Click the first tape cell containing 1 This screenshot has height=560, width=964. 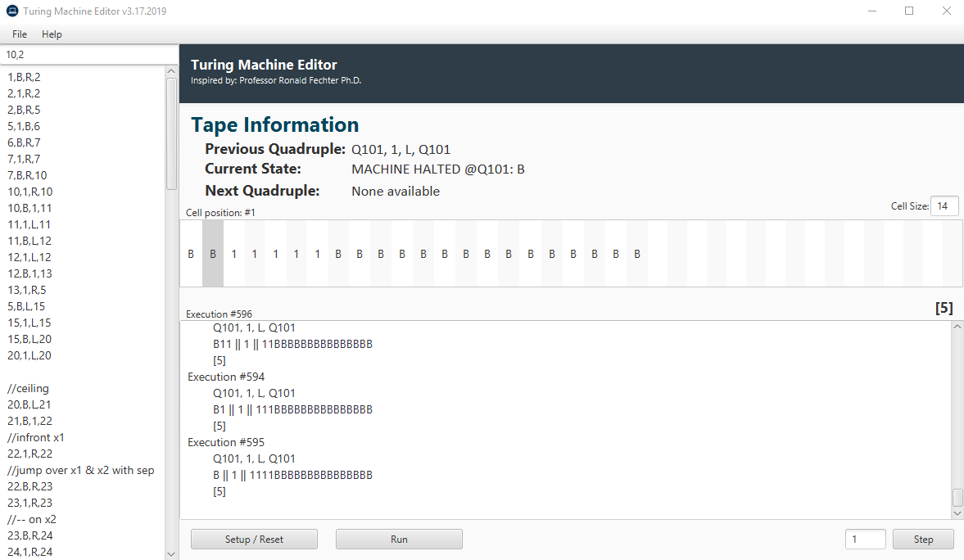click(x=233, y=253)
